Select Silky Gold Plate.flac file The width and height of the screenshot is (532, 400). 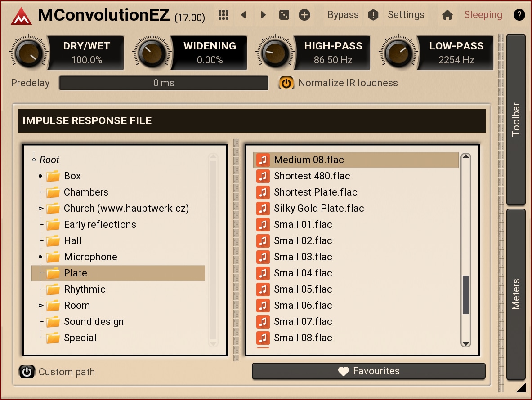pyautogui.click(x=318, y=209)
